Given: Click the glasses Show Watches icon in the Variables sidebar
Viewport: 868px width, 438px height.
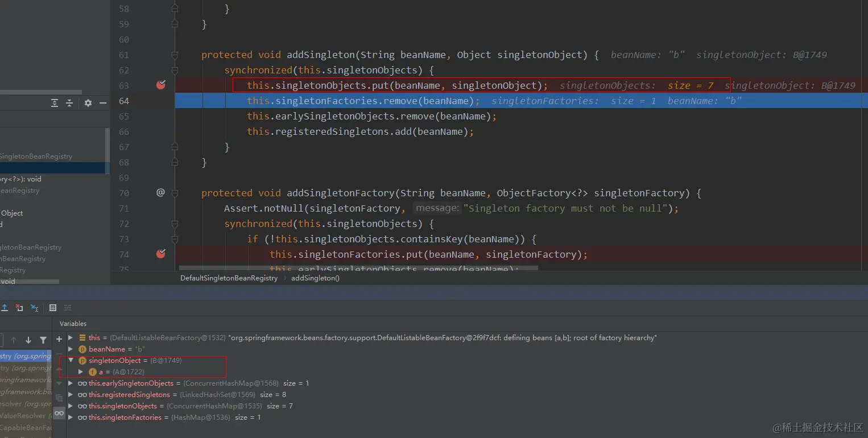Looking at the screenshot, I should coord(59,413).
